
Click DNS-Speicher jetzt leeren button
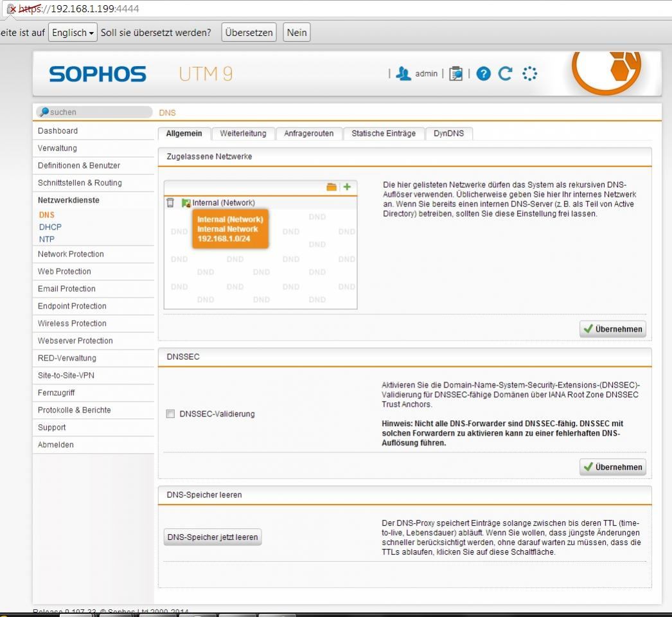pos(213,537)
